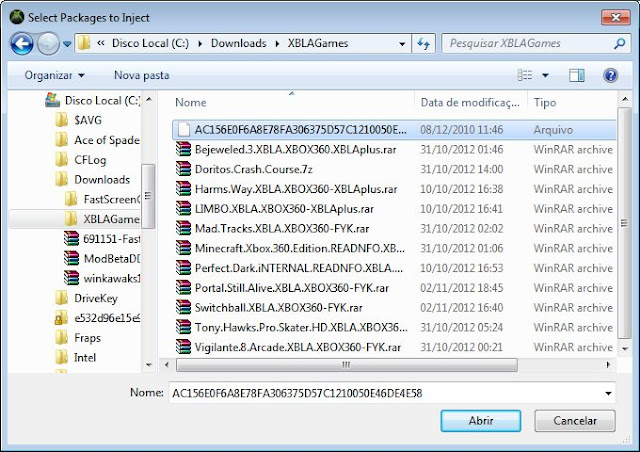The width and height of the screenshot is (640, 452).
Task: Refresh the XBLAGames folder view
Action: pos(423,43)
